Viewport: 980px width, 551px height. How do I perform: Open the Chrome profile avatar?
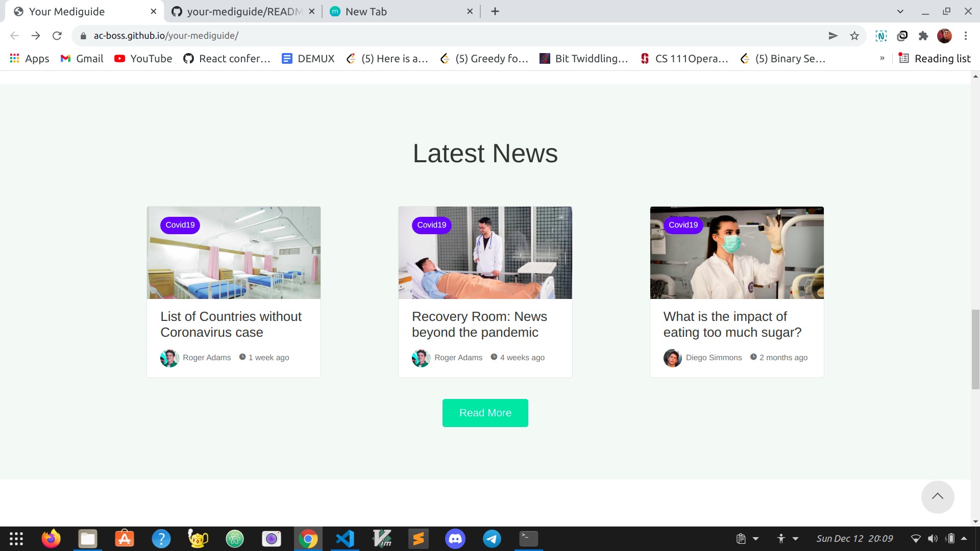(x=944, y=36)
